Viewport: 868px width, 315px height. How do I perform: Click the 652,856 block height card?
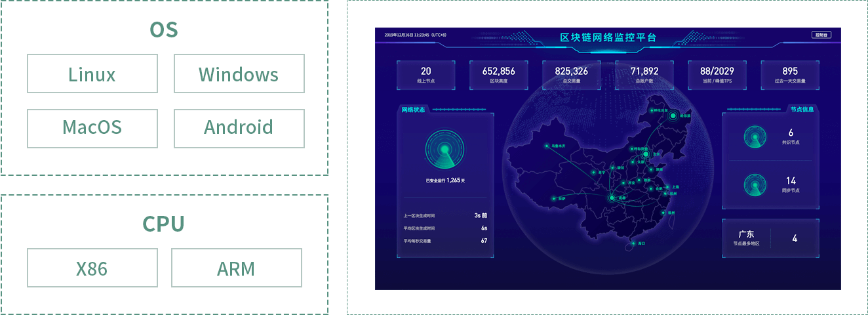tap(498, 75)
